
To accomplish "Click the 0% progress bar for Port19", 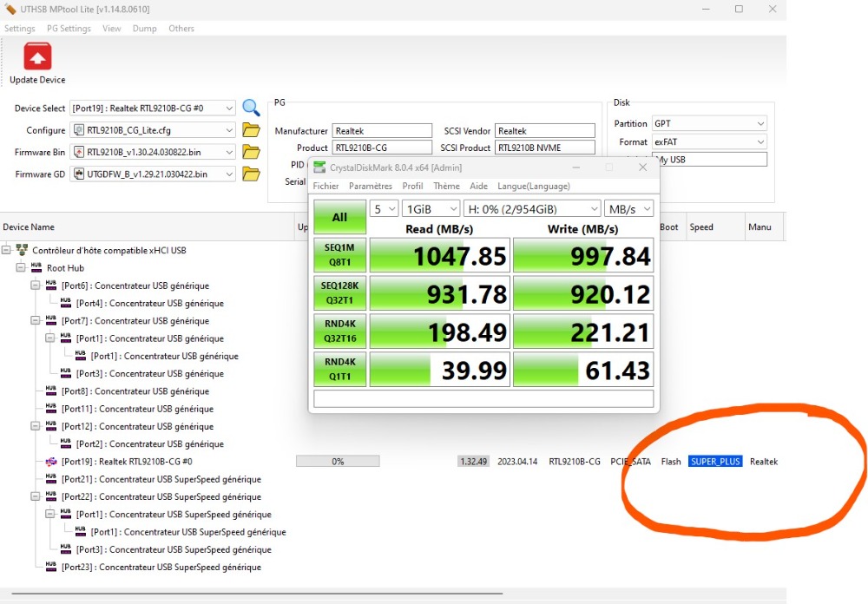I will point(338,462).
